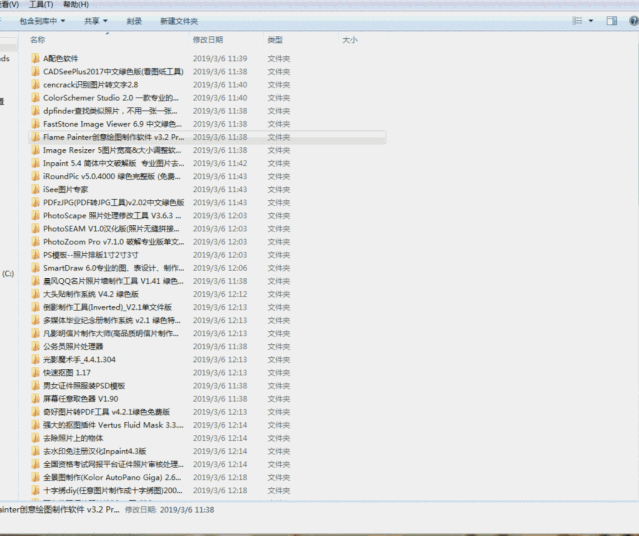Click 光影魔术手_4.4.1.304 folder name
This screenshot has width=639, height=536.
79,360
